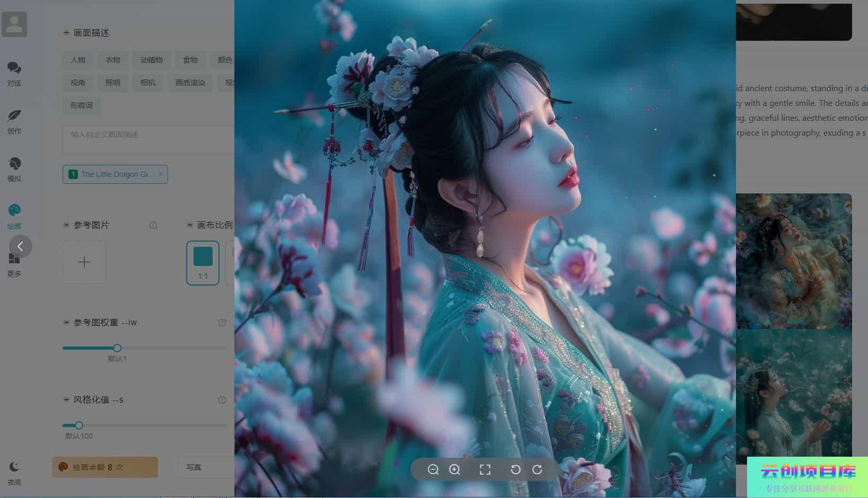Rotate the image clockwise
Screen dimensions: 868x498
(x=537, y=470)
